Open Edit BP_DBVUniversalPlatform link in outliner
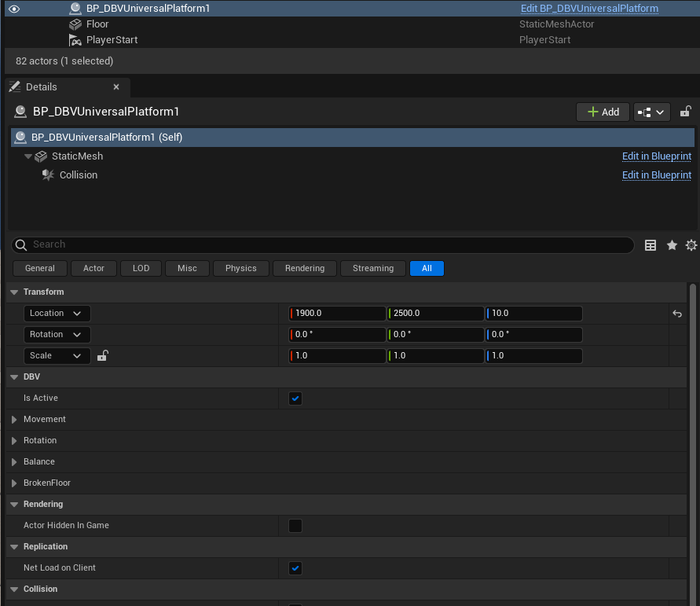Image resolution: width=700 pixels, height=606 pixels. [x=589, y=9]
